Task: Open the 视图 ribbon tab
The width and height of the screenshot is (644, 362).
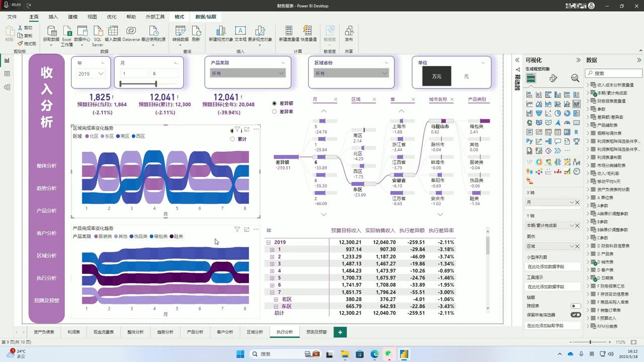Action: click(92, 17)
